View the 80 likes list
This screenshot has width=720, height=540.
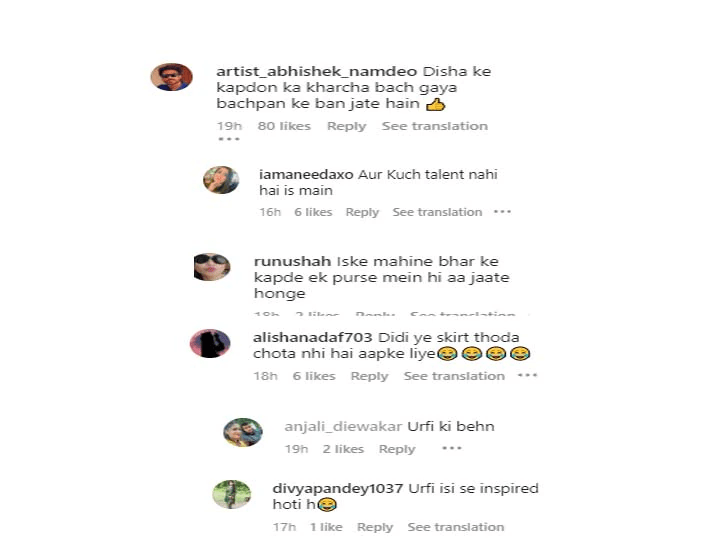coord(284,126)
